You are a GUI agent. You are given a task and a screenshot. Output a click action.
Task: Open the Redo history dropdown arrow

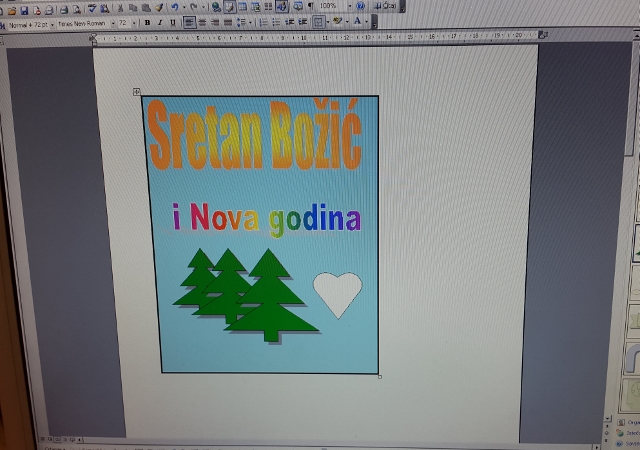point(203,7)
